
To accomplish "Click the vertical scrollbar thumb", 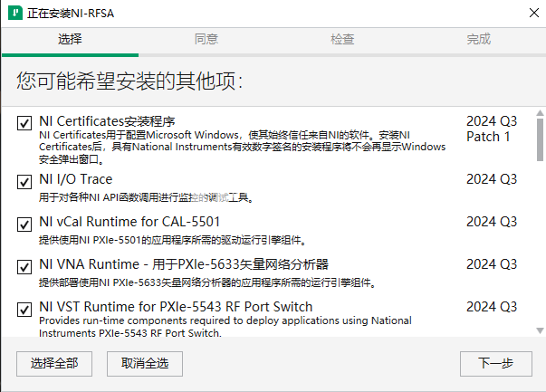I will pos(540,139).
